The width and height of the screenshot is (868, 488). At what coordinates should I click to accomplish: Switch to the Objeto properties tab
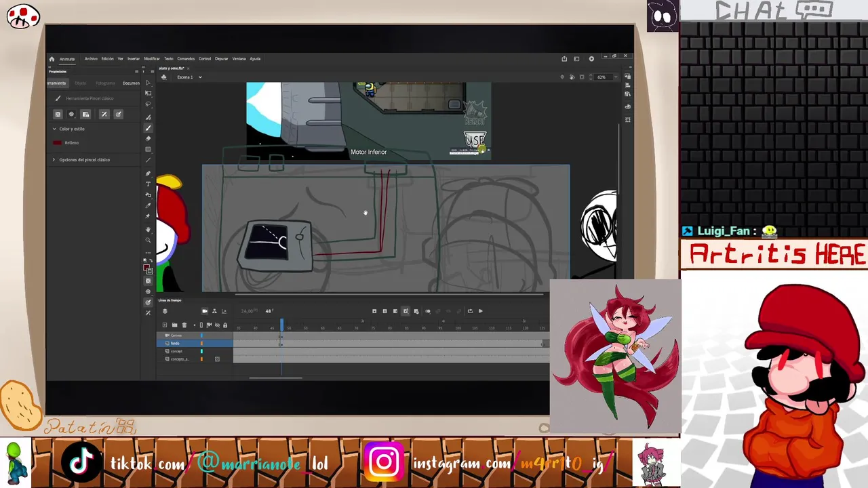pyautogui.click(x=81, y=83)
